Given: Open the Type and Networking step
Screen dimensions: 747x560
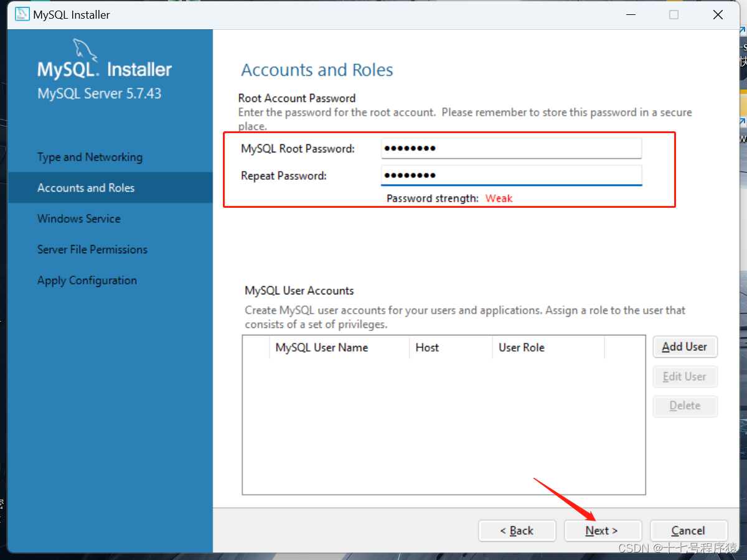Looking at the screenshot, I should pyautogui.click(x=90, y=157).
